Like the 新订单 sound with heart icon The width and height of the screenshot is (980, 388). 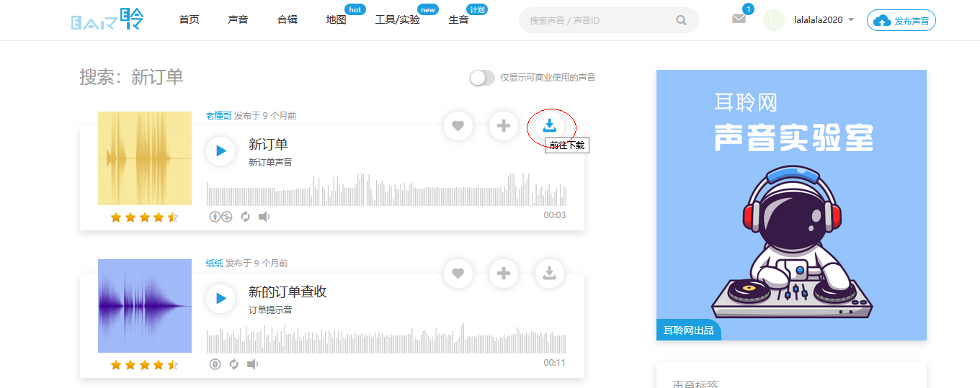pyautogui.click(x=458, y=127)
